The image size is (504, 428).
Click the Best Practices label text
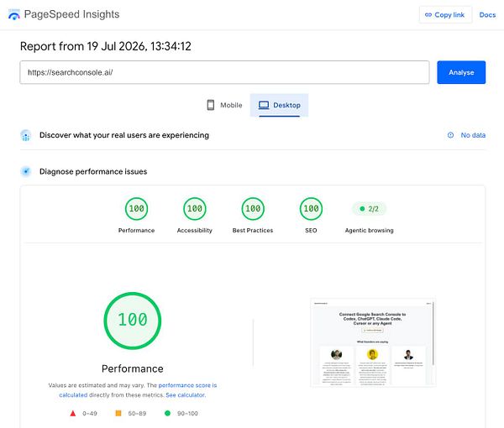click(x=253, y=230)
